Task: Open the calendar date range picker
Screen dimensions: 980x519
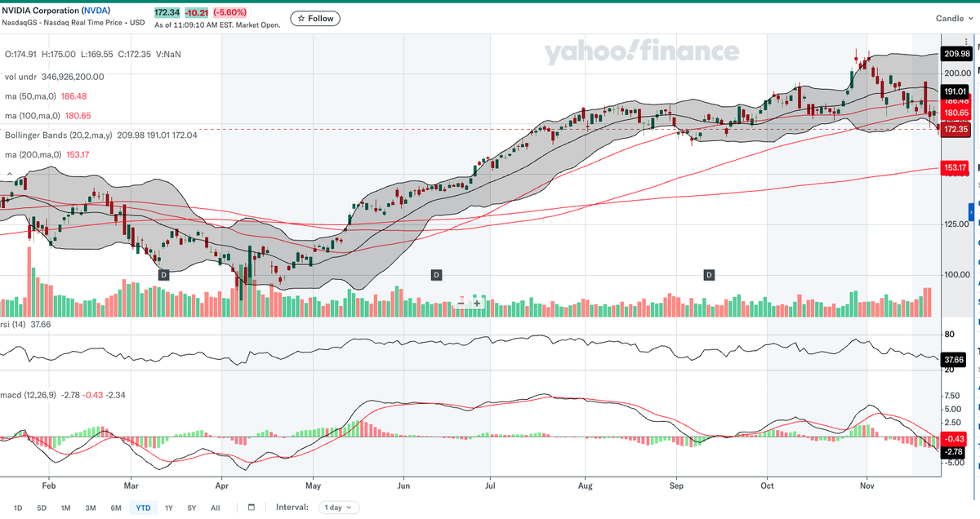Action: point(252,507)
